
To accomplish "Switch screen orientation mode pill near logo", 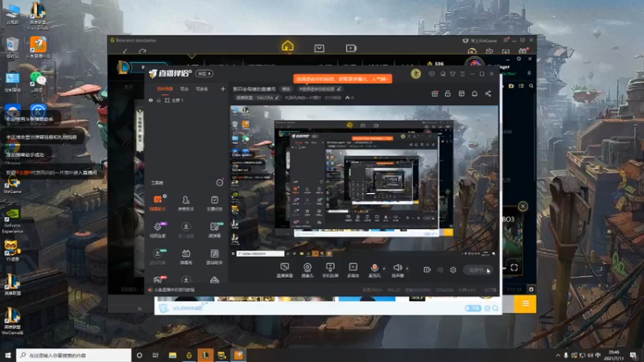I will click(204, 73).
